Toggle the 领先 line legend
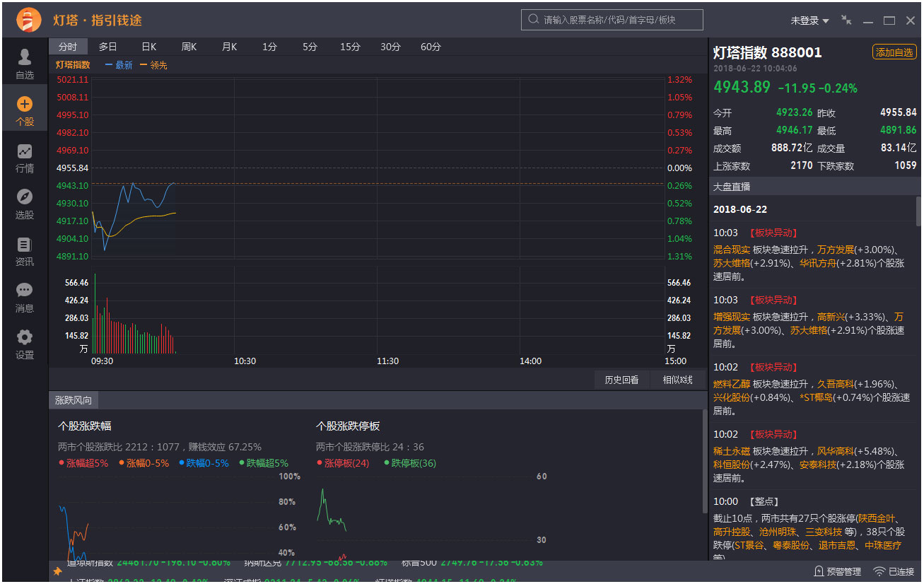The width and height of the screenshot is (924, 584). [153, 65]
